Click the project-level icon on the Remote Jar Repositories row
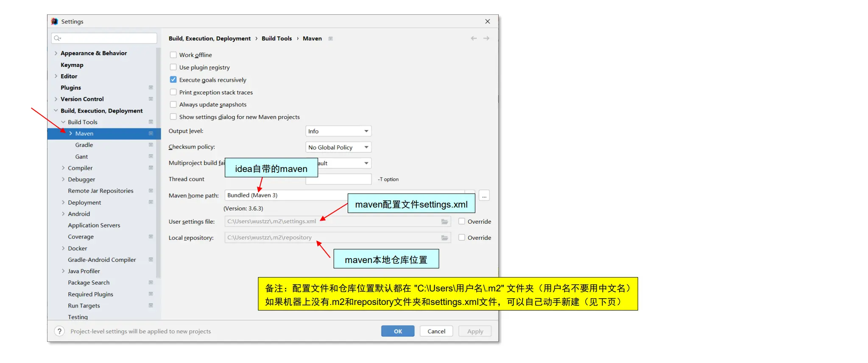868x363 pixels. (x=151, y=191)
